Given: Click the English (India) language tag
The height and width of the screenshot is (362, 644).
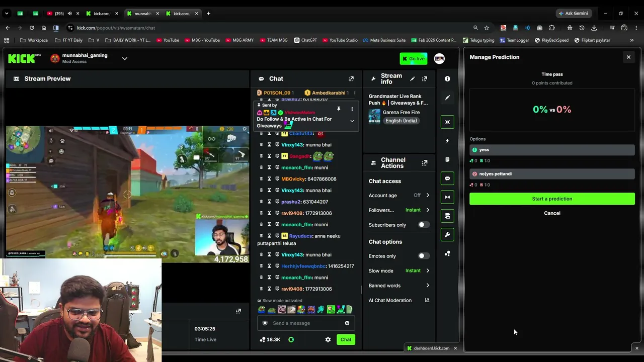Looking at the screenshot, I should point(401,121).
